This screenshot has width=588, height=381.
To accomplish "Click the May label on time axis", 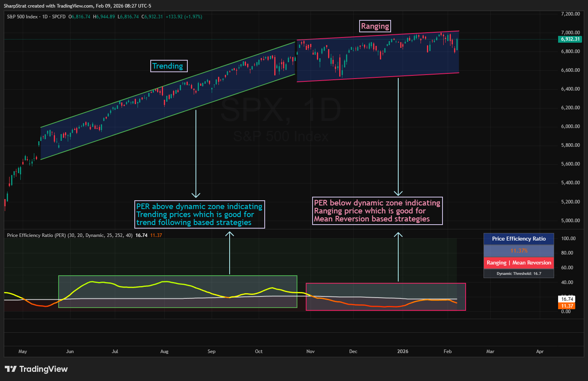I will coord(23,351).
